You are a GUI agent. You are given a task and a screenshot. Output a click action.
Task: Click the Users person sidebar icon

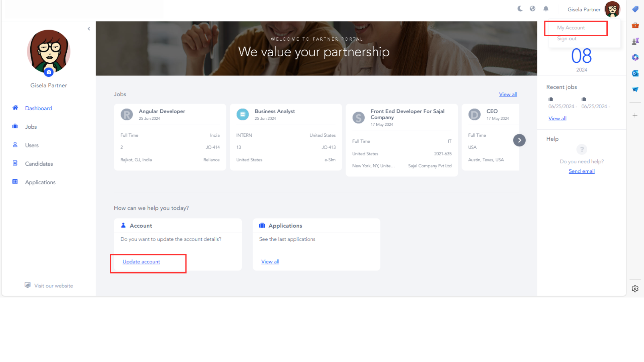(x=15, y=144)
